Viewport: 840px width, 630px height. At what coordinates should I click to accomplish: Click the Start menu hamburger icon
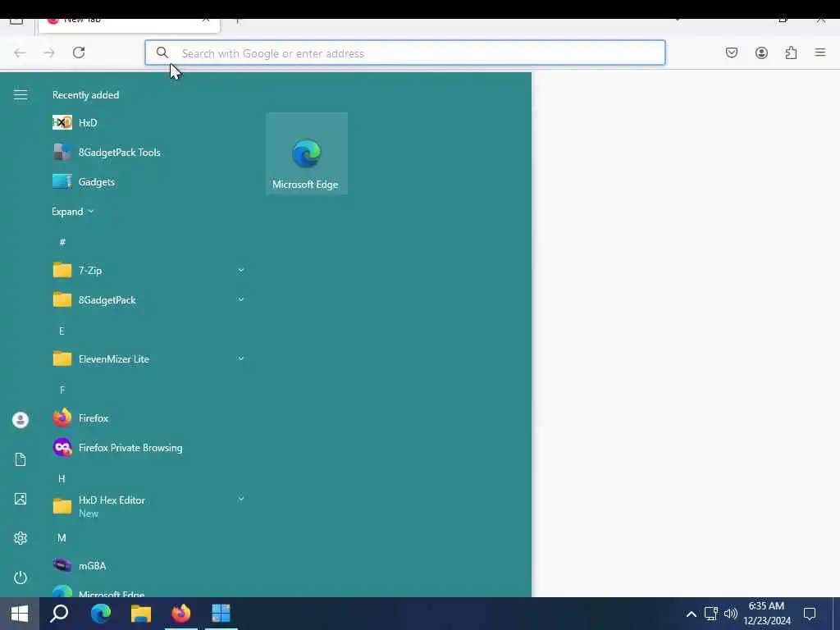pos(21,95)
